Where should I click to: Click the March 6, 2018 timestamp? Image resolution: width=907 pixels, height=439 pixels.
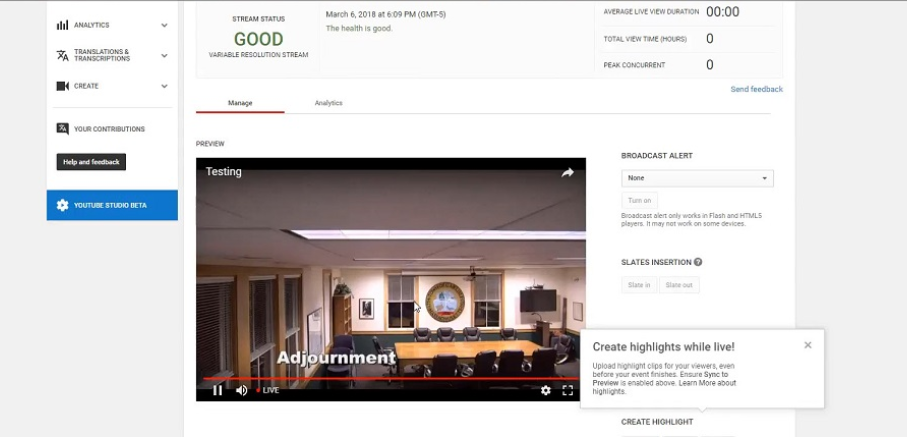tap(386, 14)
